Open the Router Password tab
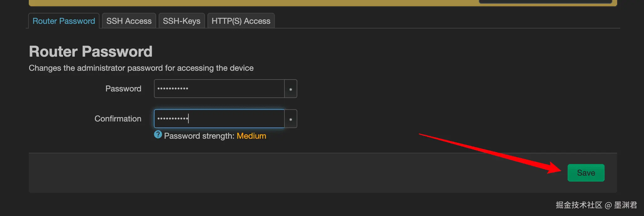The width and height of the screenshot is (644, 216). click(x=64, y=21)
